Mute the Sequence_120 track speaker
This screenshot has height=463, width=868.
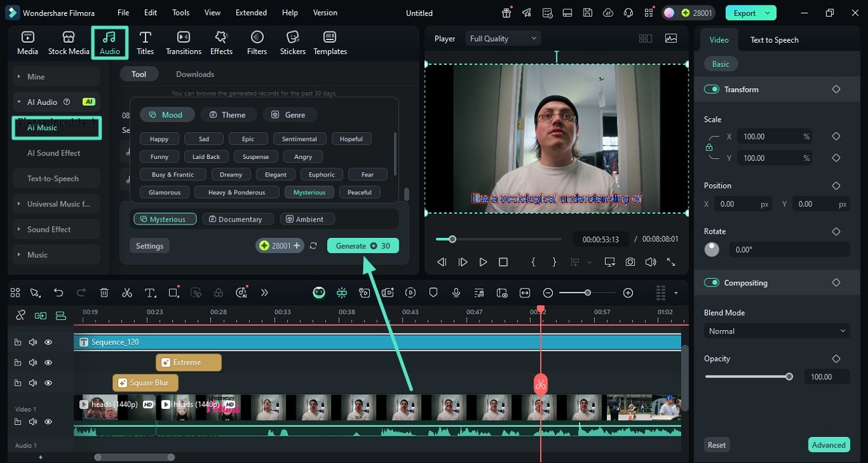click(x=33, y=342)
